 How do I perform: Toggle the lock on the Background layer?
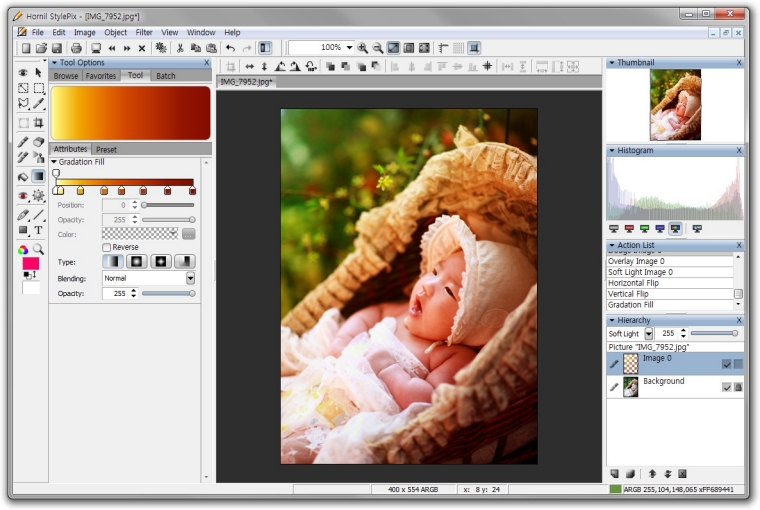(x=738, y=387)
